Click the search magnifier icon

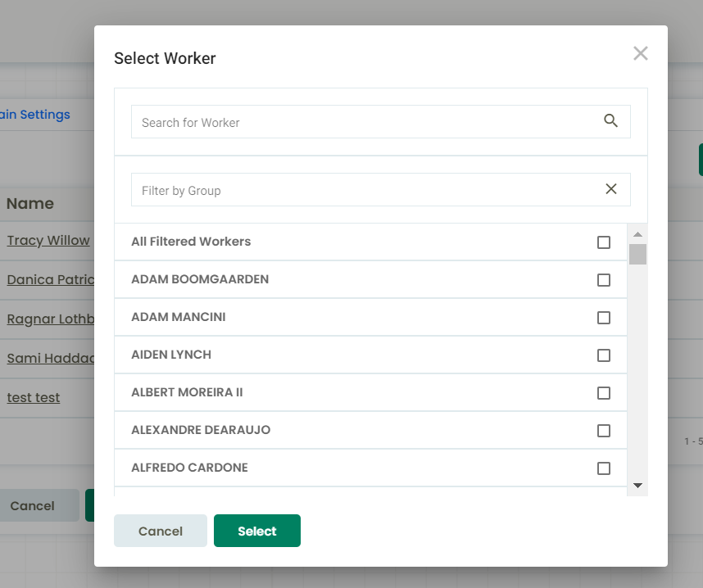tap(610, 120)
